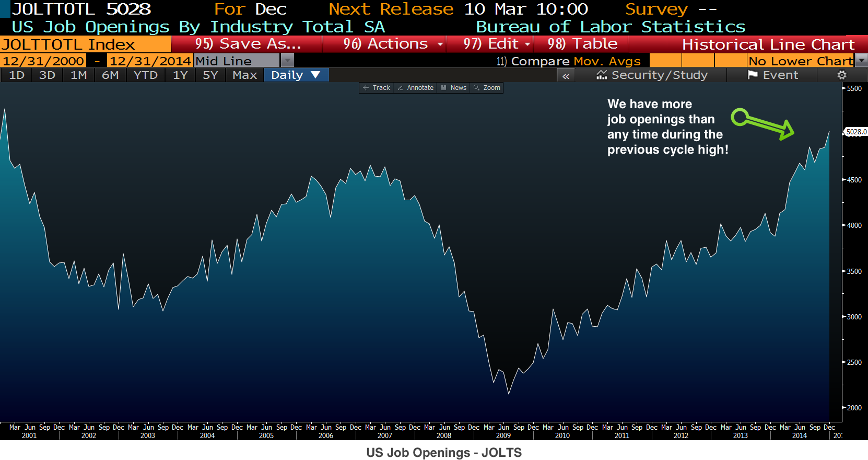Expand the Daily frequency dropdown
This screenshot has width=868, height=460.
point(297,75)
